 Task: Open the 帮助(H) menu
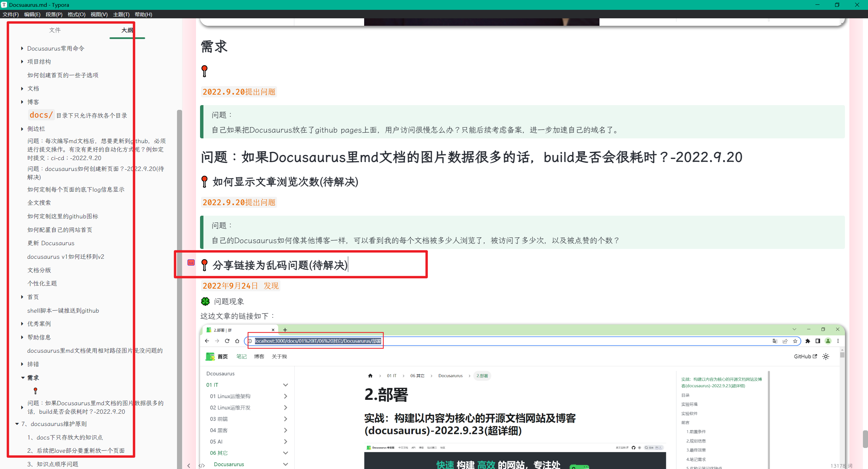tap(143, 14)
